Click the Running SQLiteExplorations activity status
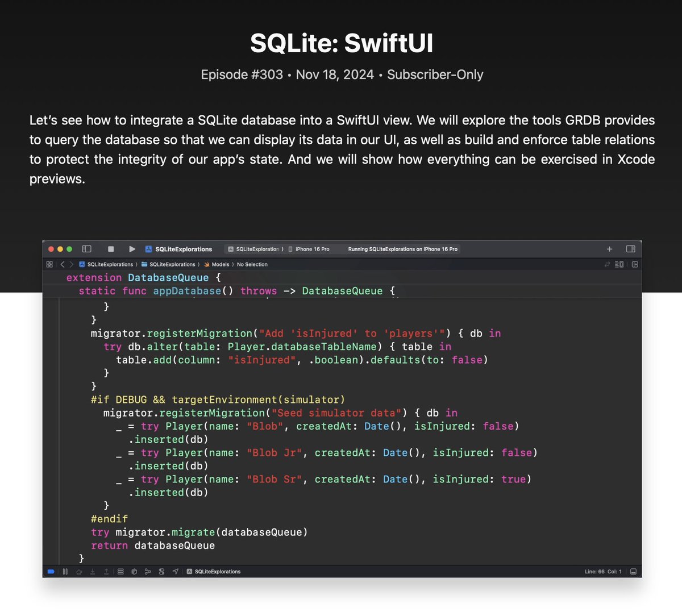Viewport: 682px width, 616px height. [403, 249]
